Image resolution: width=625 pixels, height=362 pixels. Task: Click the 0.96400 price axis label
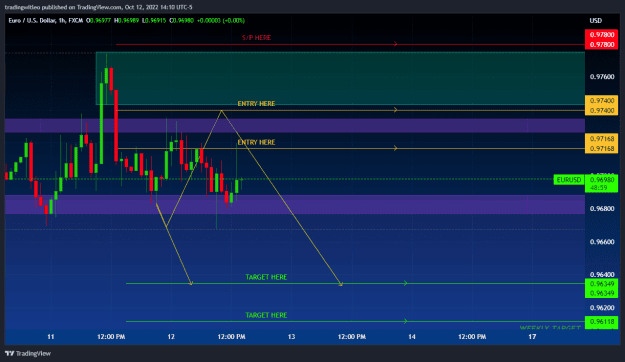(602, 275)
